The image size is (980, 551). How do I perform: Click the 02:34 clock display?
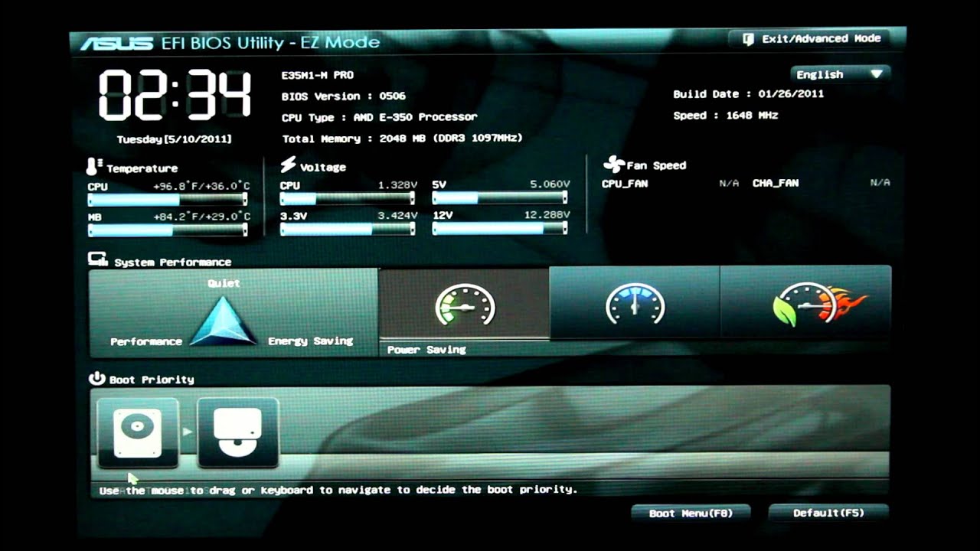coord(175,95)
